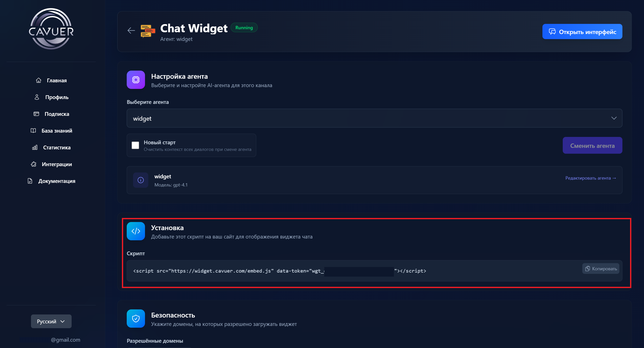Click the Сменить агента button
Viewport: 644px width, 348px height.
click(x=592, y=146)
